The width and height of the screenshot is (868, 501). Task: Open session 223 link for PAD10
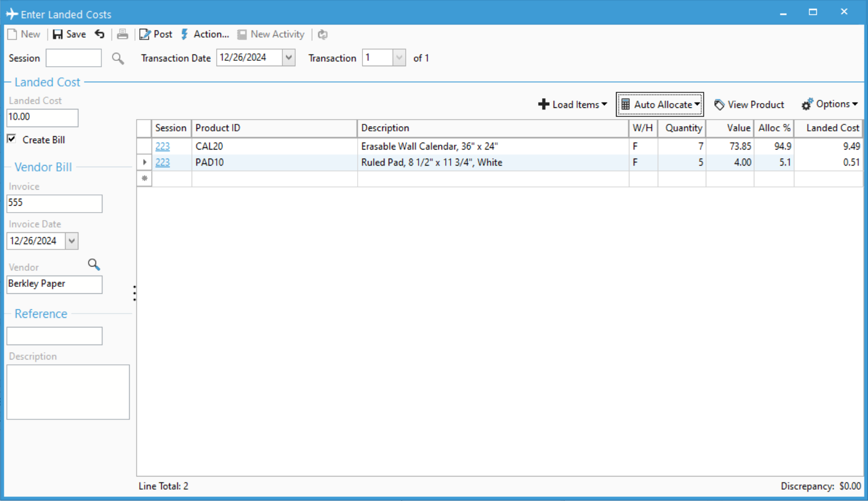(162, 162)
